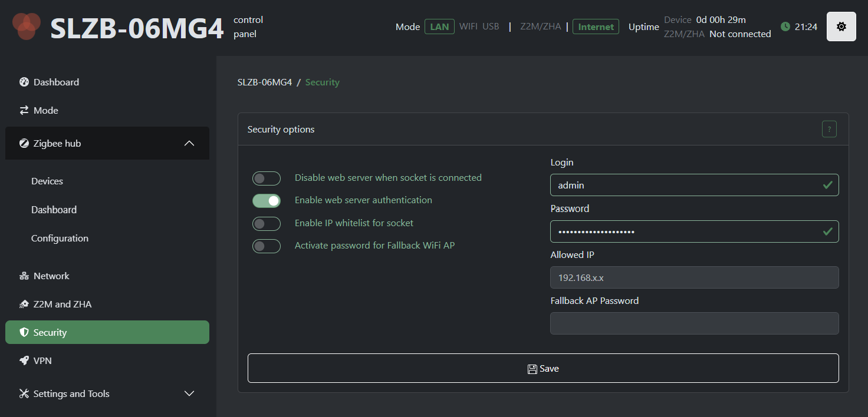The image size is (868, 417).
Task: Click the clock icon beside 21:24
Action: point(785,27)
